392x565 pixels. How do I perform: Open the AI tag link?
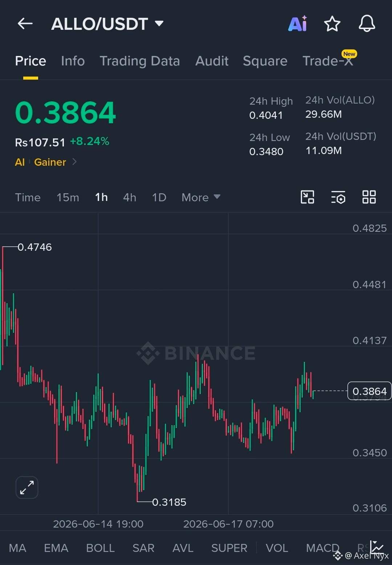coord(20,162)
